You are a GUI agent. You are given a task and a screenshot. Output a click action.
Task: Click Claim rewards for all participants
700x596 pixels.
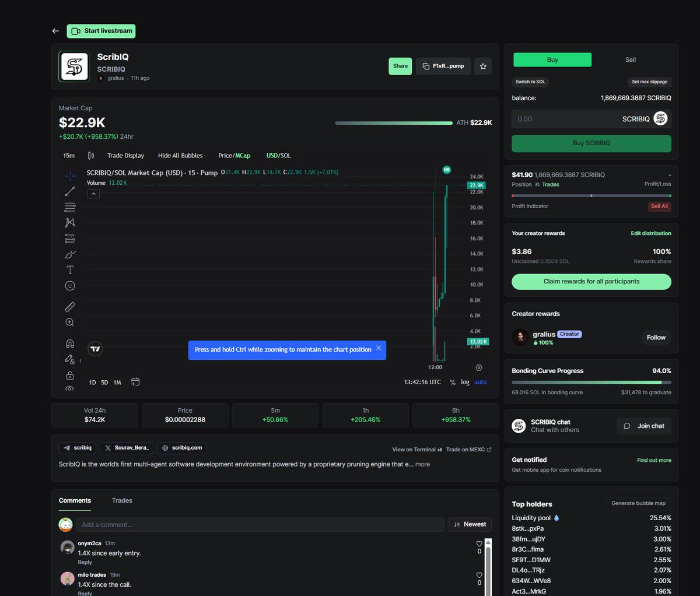point(591,281)
